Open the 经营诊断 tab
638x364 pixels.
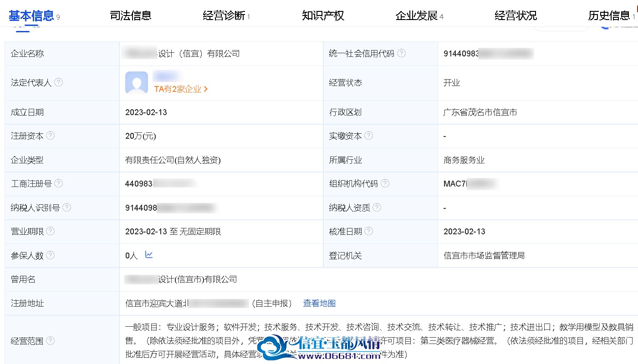(224, 16)
